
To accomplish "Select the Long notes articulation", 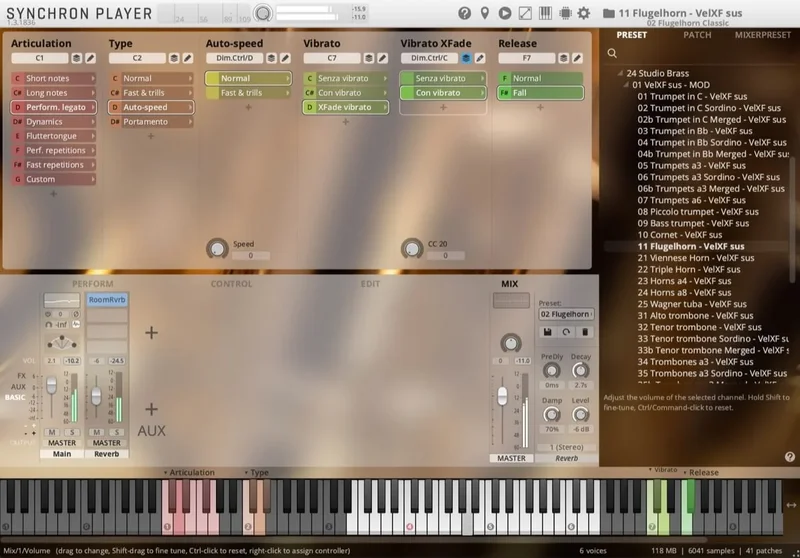I will click(x=54, y=93).
